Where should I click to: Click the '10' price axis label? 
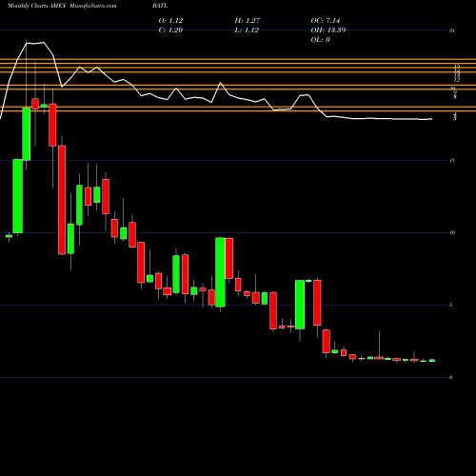pyautogui.click(x=452, y=232)
